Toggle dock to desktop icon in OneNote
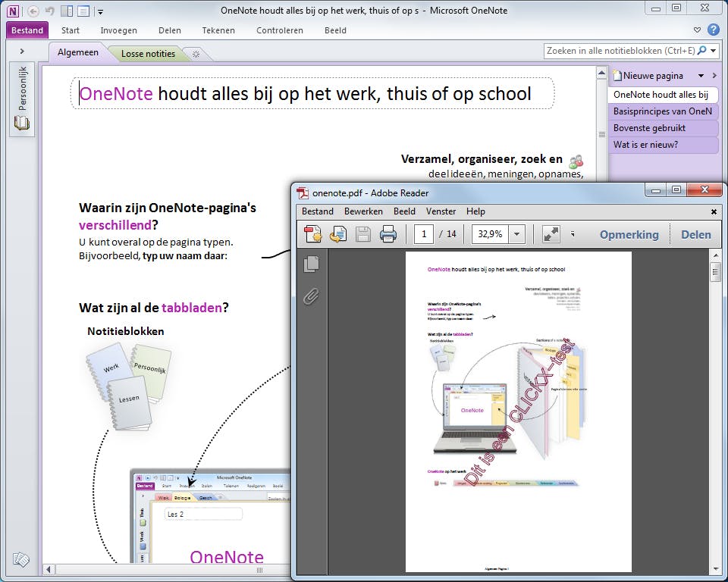Screen dimensions: 728x582 [67, 11]
